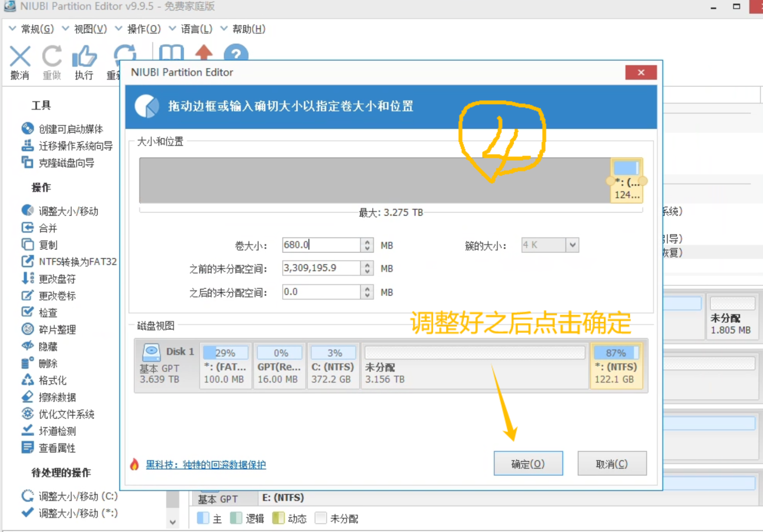Click the 之前的未分配空间 input field

(x=321, y=268)
